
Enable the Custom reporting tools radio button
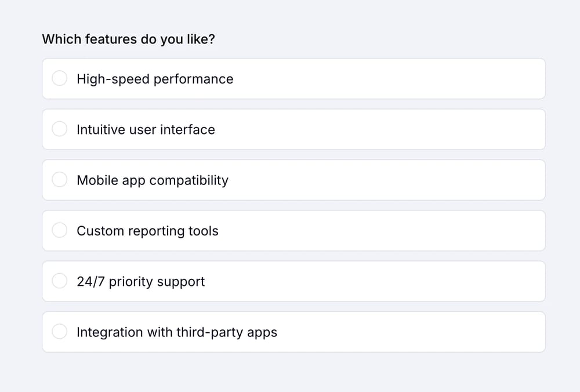point(60,230)
